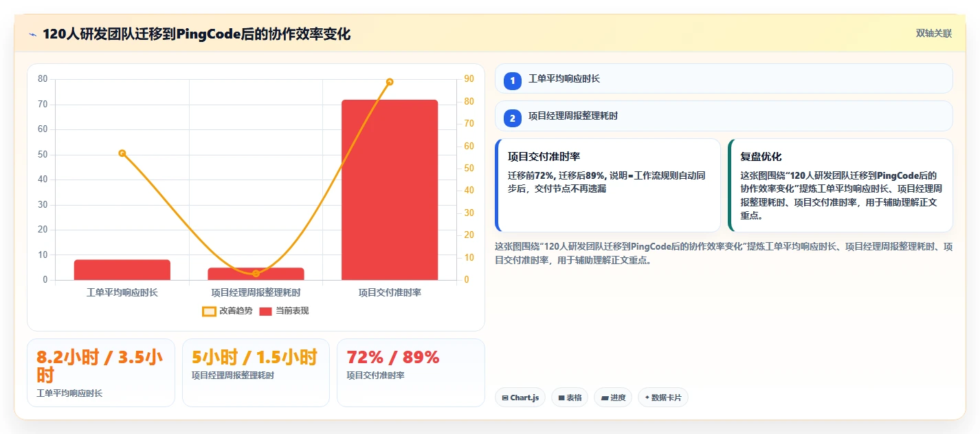The image size is (980, 434).
Task: Click the 表格 tag
Action: 570,398
